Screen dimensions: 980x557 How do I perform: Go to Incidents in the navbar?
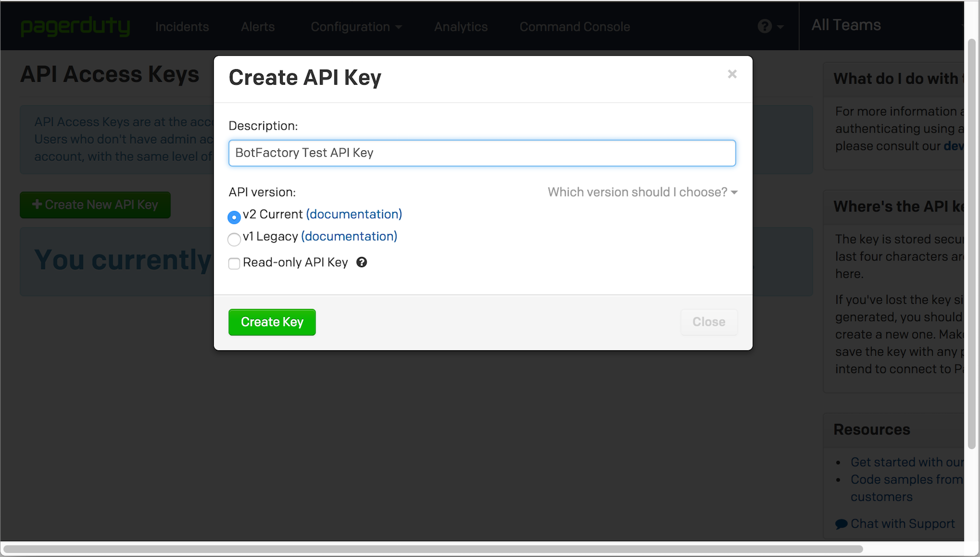[x=182, y=26]
